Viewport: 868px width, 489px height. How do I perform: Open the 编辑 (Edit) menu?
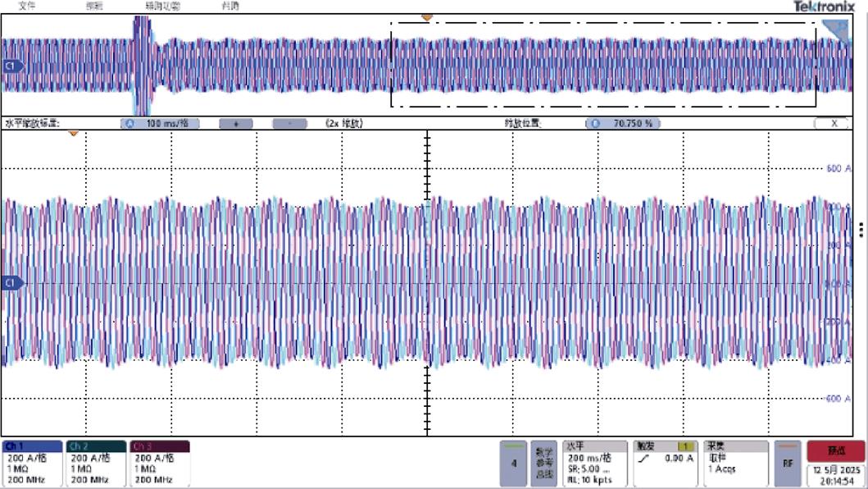click(95, 6)
